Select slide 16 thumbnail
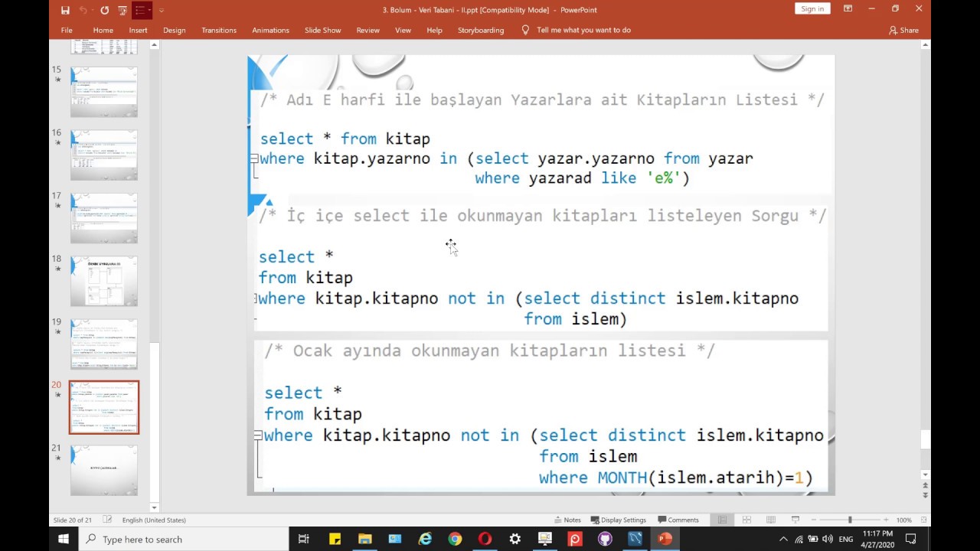 pyautogui.click(x=104, y=155)
